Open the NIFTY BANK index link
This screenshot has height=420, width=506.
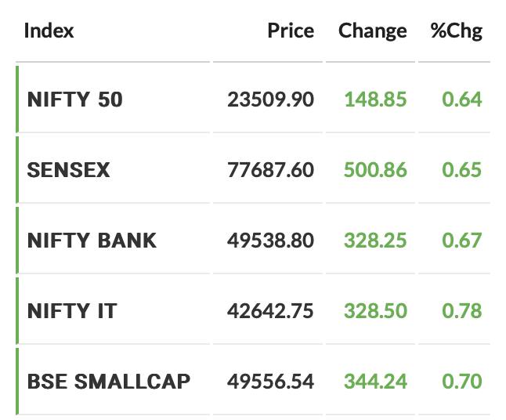click(92, 241)
